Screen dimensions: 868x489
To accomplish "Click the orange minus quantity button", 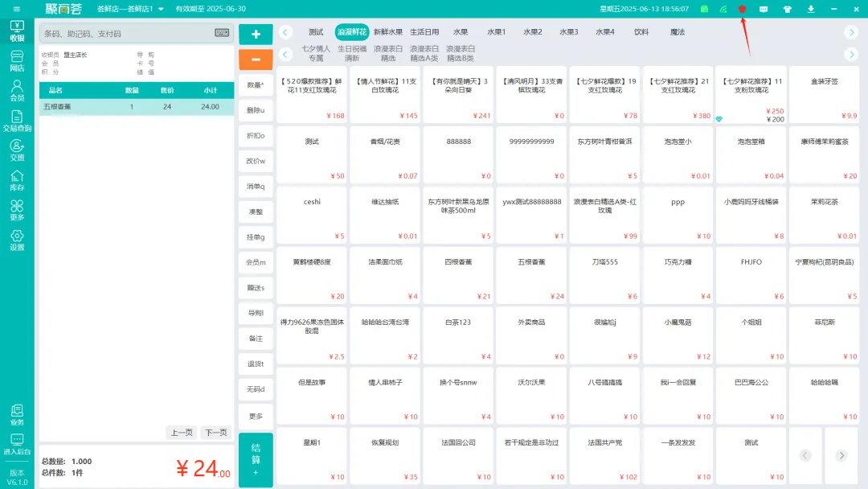I will pyautogui.click(x=256, y=60).
